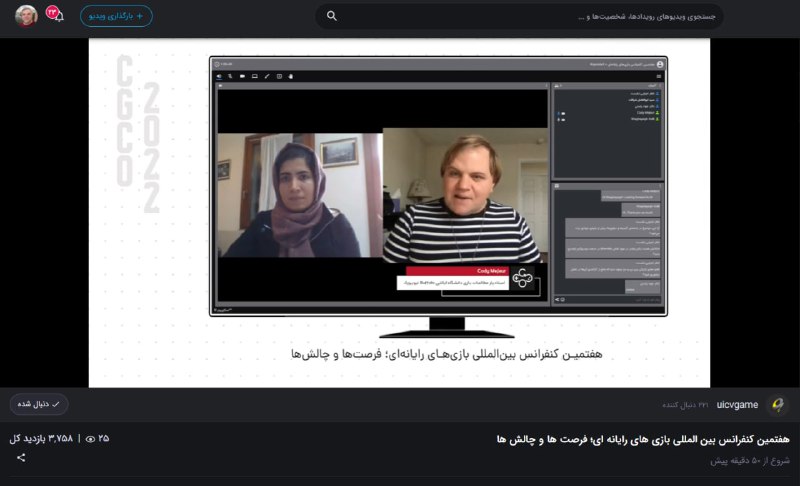Click the speaker icon in the meeting toolbar
800x486 pixels.
pyautogui.click(x=219, y=76)
